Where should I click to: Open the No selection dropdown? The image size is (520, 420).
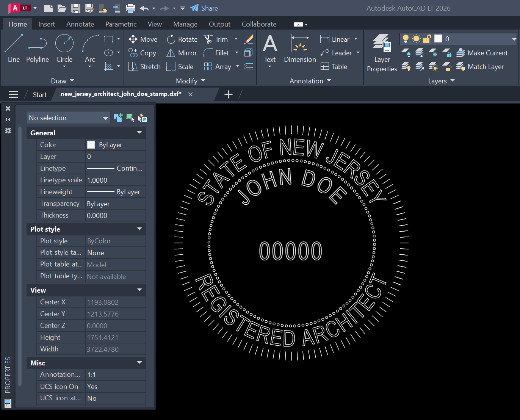pyautogui.click(x=69, y=118)
